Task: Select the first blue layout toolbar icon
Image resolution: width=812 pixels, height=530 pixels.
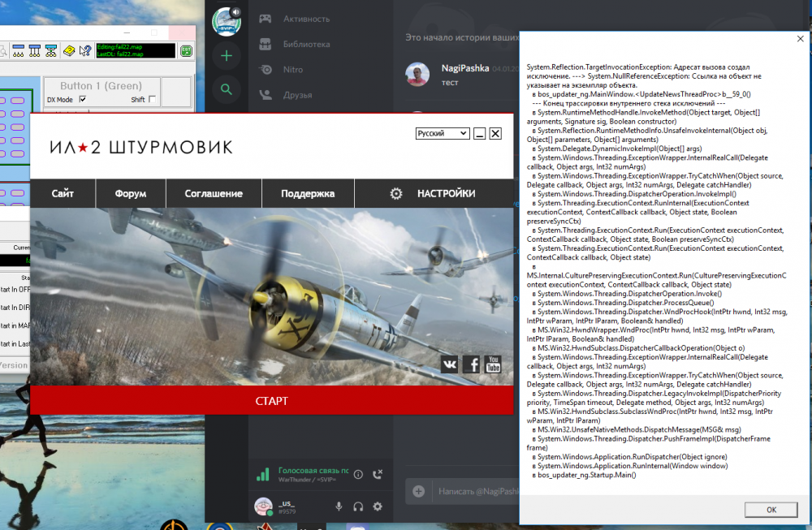Action: (x=18, y=50)
